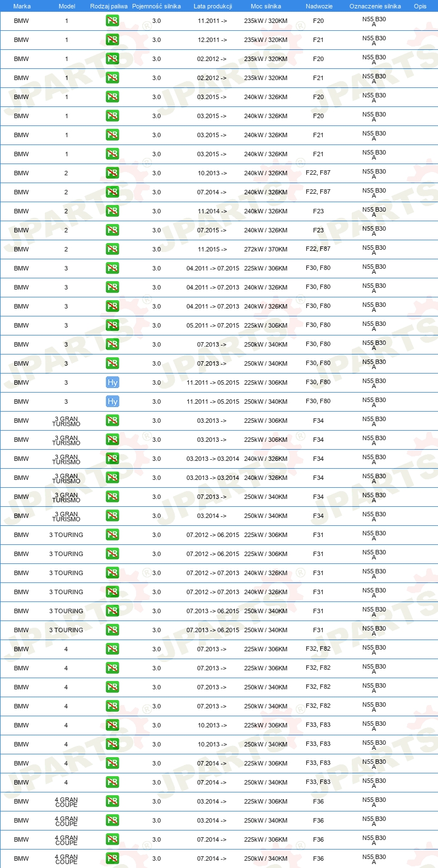Select the 04.2011 -> 07.2015 date cell
The height and width of the screenshot is (868, 438).
click(213, 268)
